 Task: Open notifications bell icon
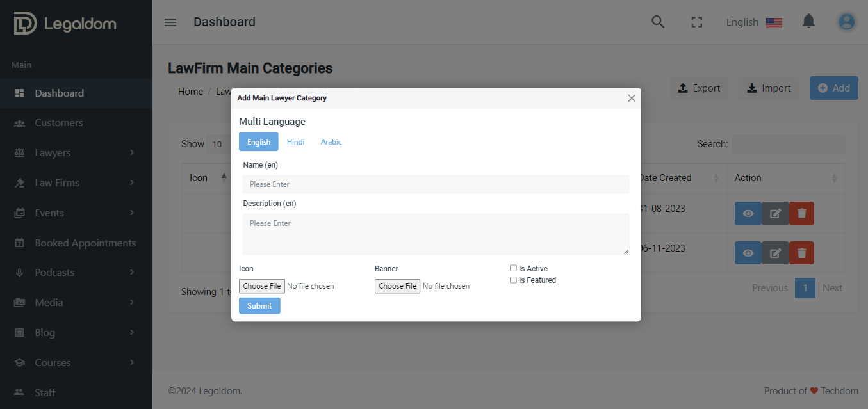click(808, 22)
